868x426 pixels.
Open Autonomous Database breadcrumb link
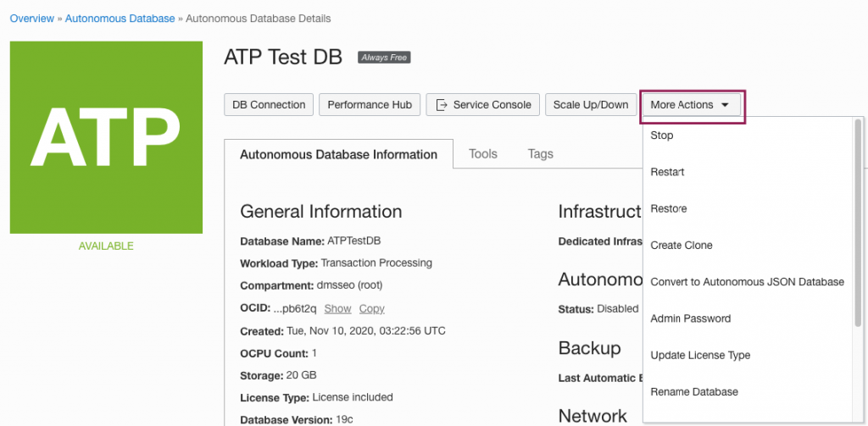[x=120, y=19]
